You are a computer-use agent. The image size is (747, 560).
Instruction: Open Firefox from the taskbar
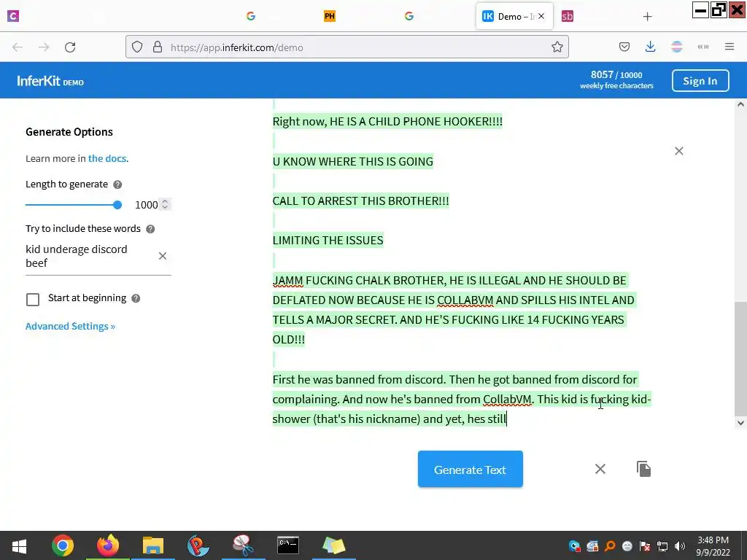(x=108, y=545)
